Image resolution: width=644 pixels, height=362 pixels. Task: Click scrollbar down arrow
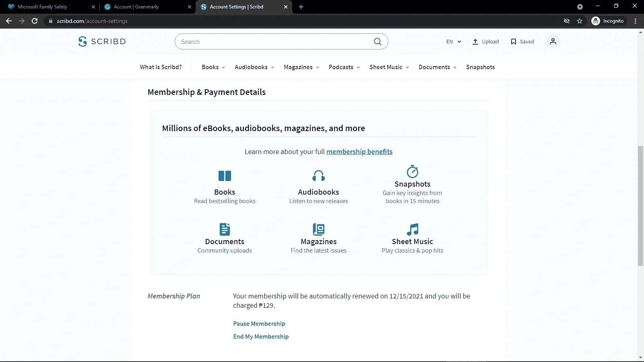click(640, 357)
